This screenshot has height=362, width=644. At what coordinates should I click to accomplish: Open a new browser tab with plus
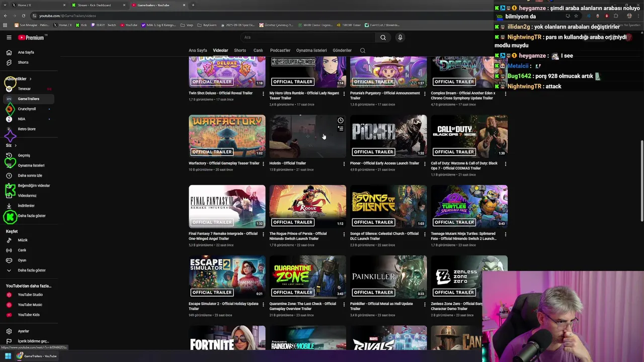[193, 5]
